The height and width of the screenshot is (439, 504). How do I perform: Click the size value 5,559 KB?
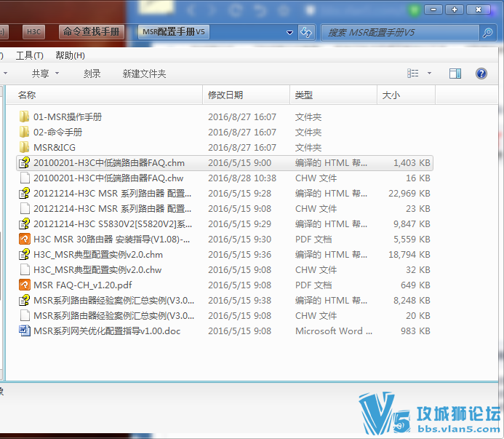tap(412, 239)
